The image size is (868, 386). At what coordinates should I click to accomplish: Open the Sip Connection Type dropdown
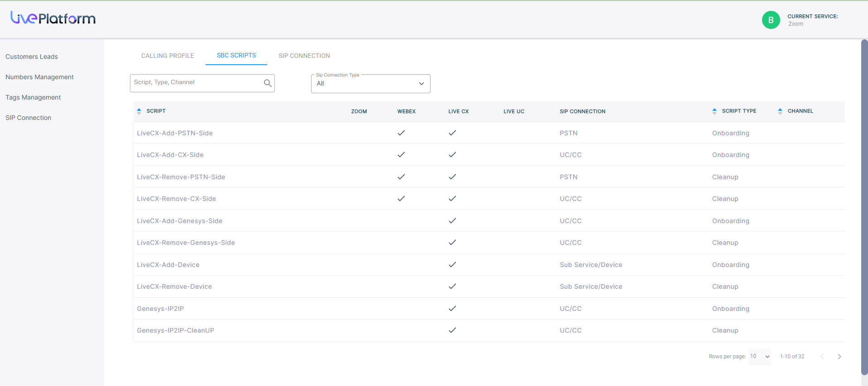(x=370, y=84)
